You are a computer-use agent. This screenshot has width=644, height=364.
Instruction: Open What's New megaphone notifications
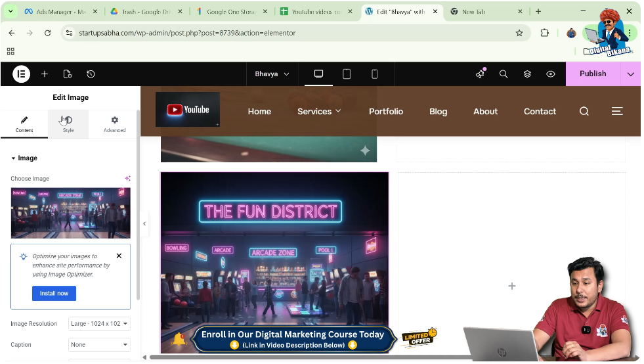coord(480,74)
